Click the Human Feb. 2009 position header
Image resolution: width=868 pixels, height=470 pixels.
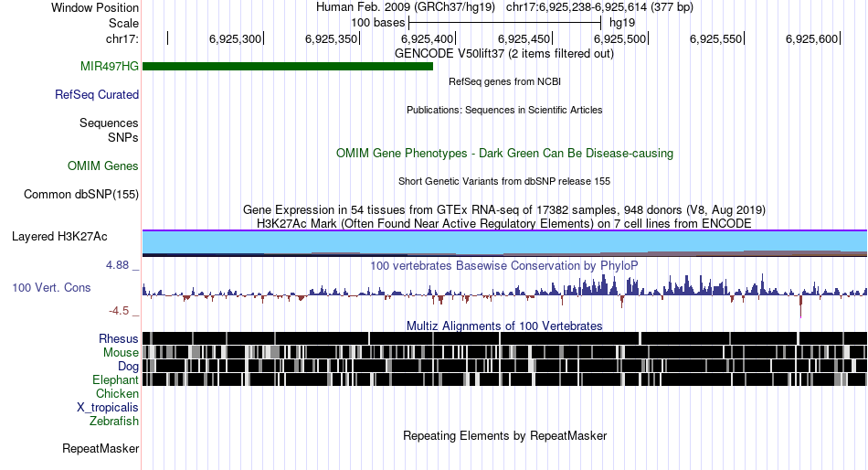[504, 7]
